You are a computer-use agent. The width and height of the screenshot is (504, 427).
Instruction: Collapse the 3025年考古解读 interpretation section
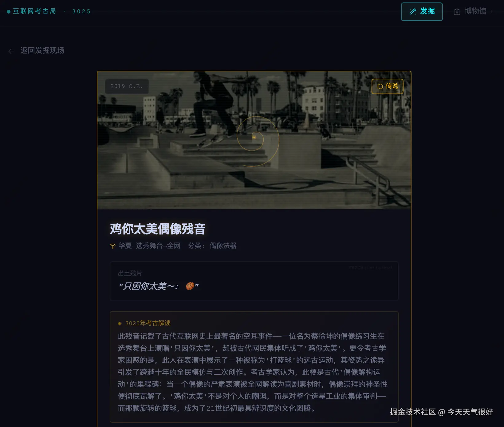coord(148,323)
